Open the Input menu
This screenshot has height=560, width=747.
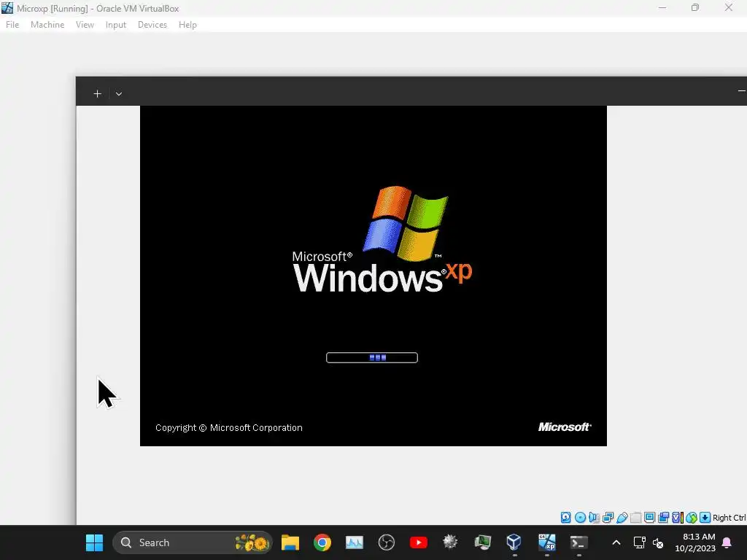(x=116, y=25)
